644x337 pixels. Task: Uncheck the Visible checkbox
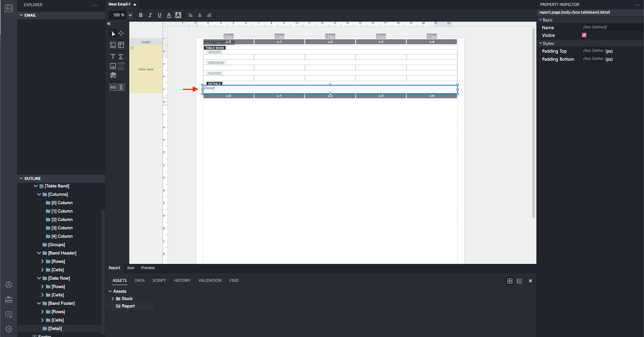(x=584, y=35)
